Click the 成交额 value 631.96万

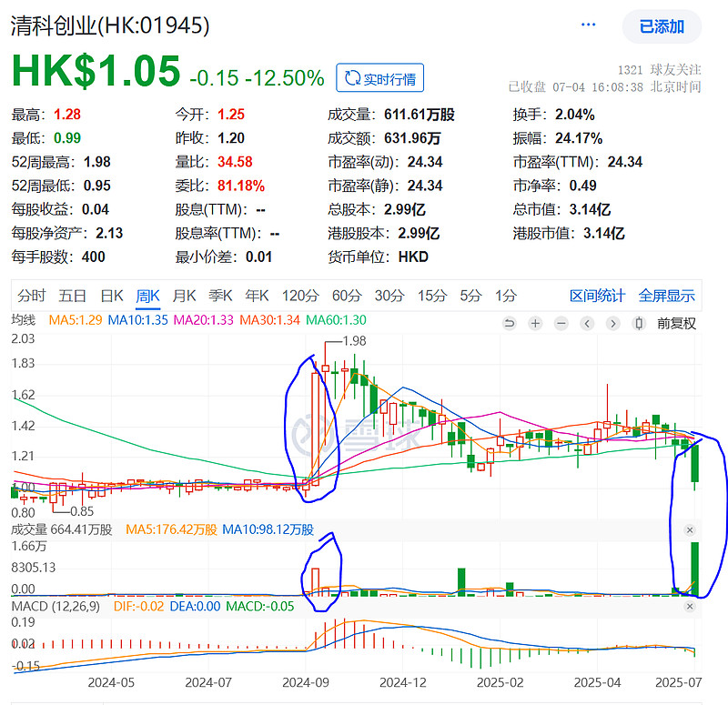click(412, 138)
